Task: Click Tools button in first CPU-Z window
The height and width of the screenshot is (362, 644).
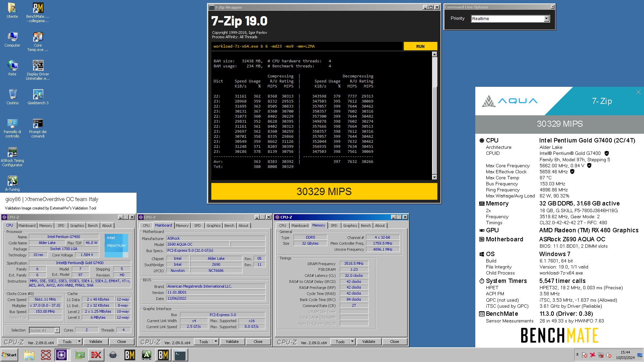Action: pos(67,342)
